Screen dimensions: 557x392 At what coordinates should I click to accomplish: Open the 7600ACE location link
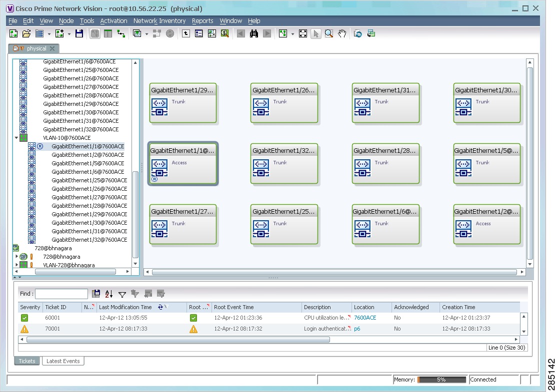365,318
